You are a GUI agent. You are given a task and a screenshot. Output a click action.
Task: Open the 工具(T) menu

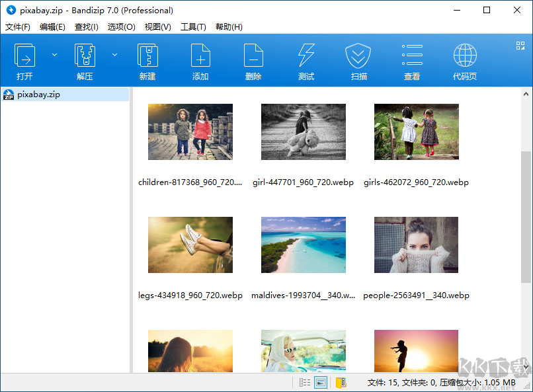(x=192, y=26)
